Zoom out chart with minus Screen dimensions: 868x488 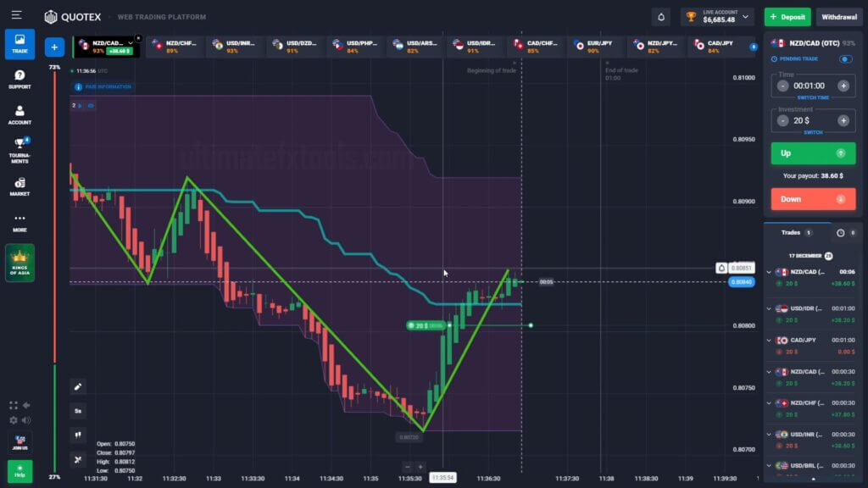408,467
